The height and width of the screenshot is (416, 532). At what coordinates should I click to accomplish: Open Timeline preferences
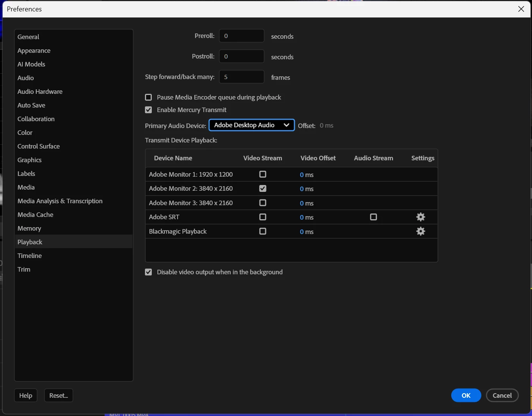(x=74, y=256)
